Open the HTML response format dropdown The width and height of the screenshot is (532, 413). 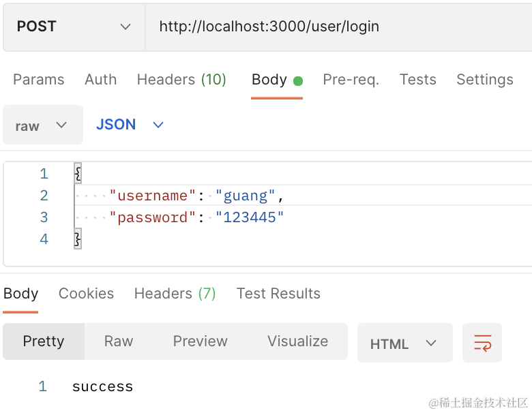[x=404, y=343]
